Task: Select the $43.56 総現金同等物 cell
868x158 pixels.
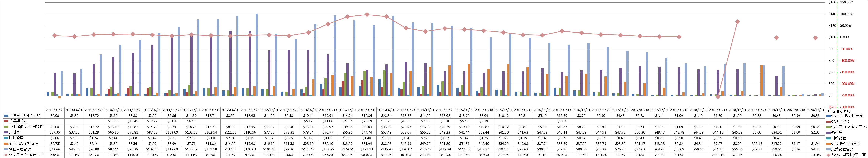Action: [x=386, y=127]
